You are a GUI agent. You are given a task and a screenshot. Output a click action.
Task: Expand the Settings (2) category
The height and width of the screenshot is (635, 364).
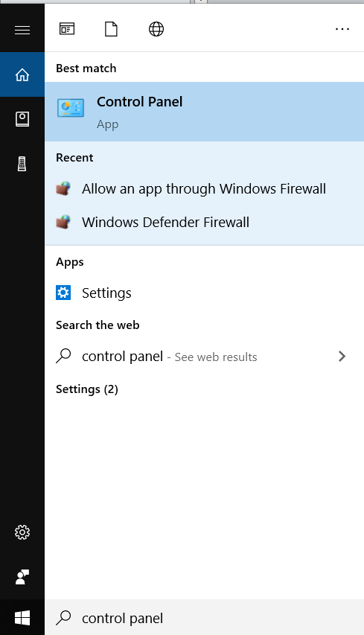pyautogui.click(x=87, y=389)
